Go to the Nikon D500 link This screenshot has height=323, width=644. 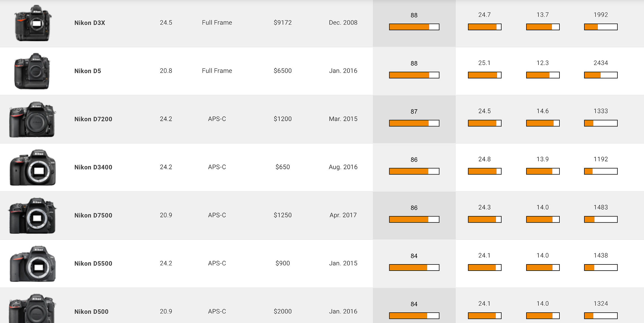point(91,312)
